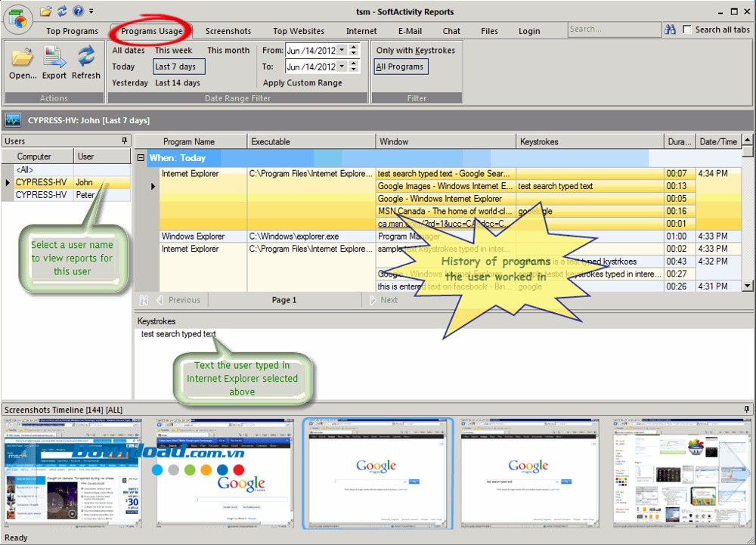Image resolution: width=756 pixels, height=545 pixels.
Task: Open the round application menu button
Action: (18, 19)
